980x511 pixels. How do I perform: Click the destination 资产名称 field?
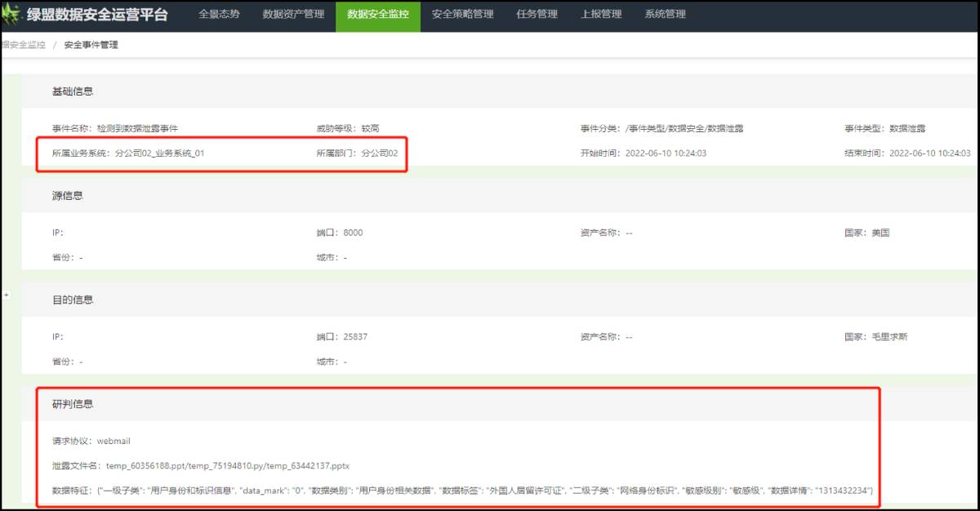point(607,337)
